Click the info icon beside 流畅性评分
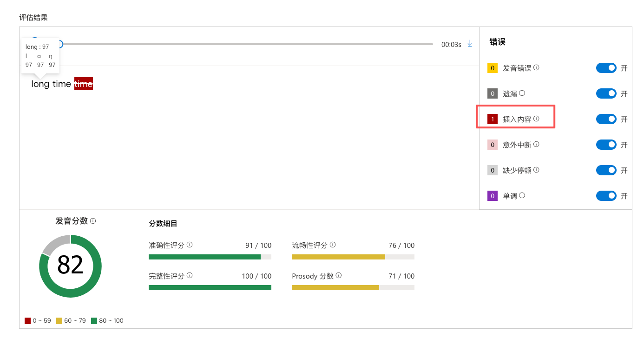644x339 pixels. (x=333, y=245)
